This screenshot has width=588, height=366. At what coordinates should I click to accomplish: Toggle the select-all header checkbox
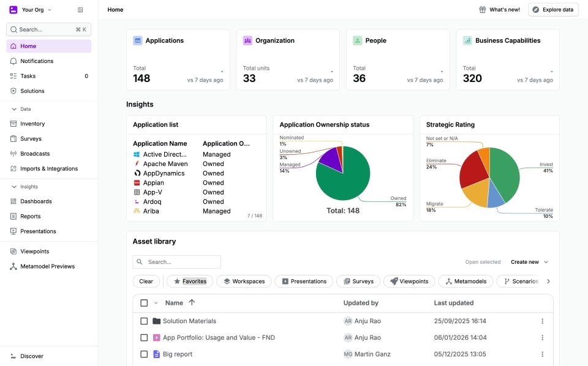144,303
